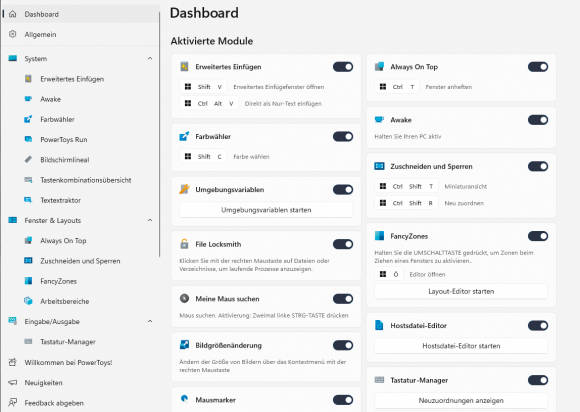
Task: Click the Hostsdatei-Editor document icon
Action: point(379,325)
